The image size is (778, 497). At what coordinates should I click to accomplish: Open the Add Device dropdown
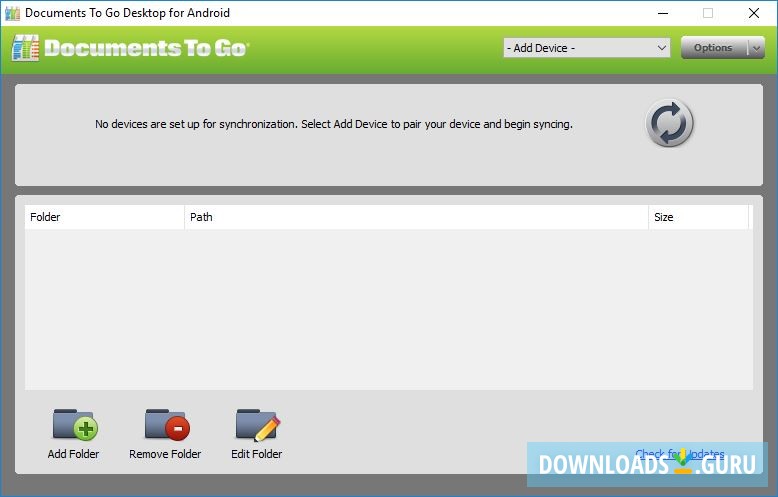[x=586, y=48]
